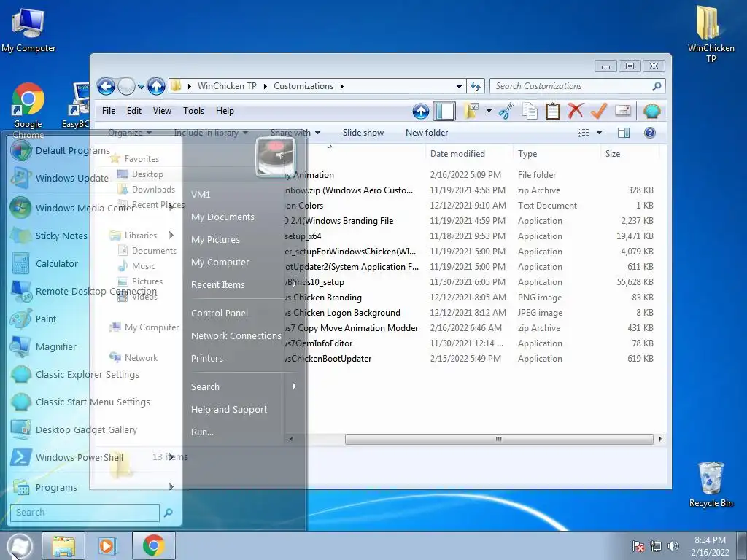
Task: Click the Classic Shell seashell settings icon
Action: click(x=651, y=111)
